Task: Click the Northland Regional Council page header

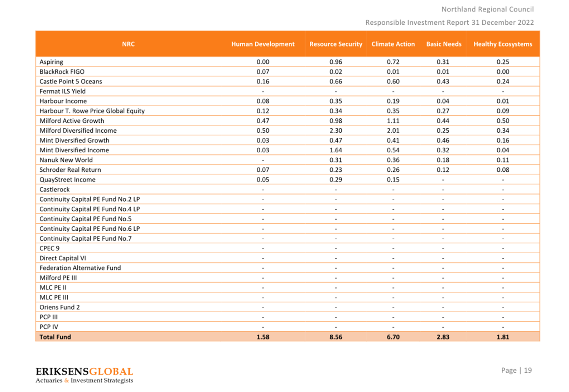Action: 487,9
